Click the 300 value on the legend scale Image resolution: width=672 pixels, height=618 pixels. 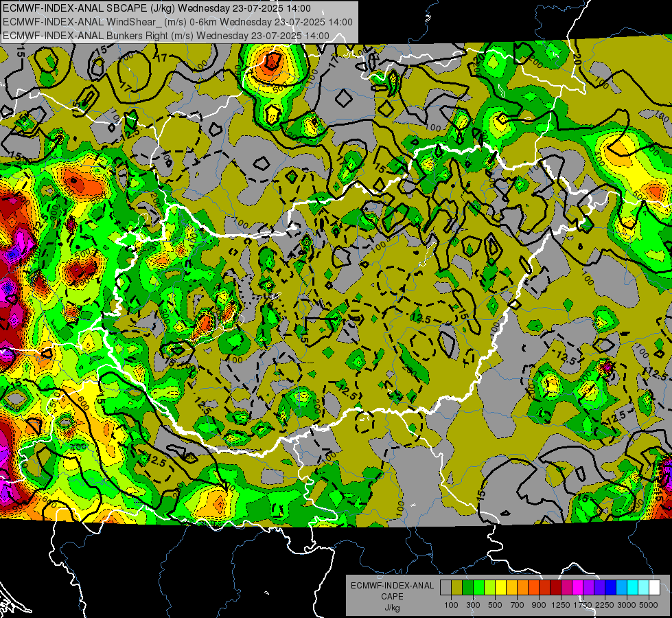tap(473, 605)
